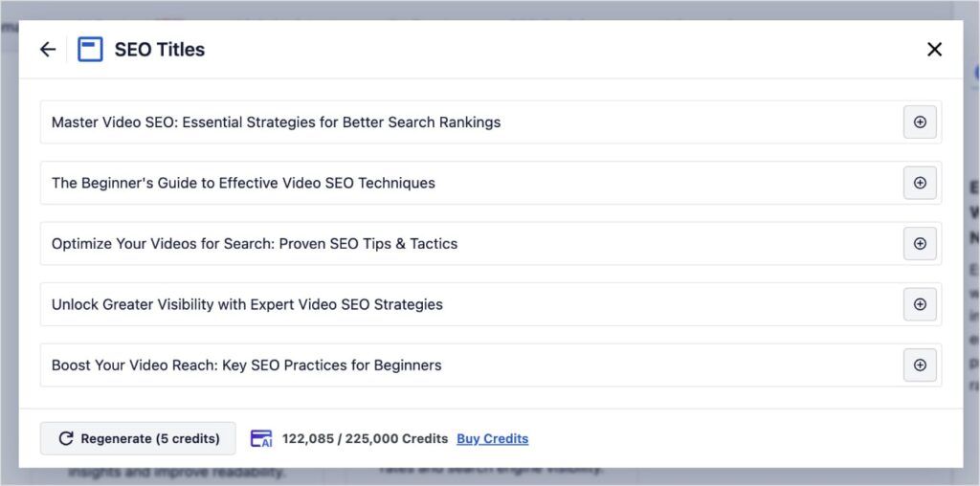980x486 pixels.
Task: Click the SEO Titles window icon
Action: (90, 50)
